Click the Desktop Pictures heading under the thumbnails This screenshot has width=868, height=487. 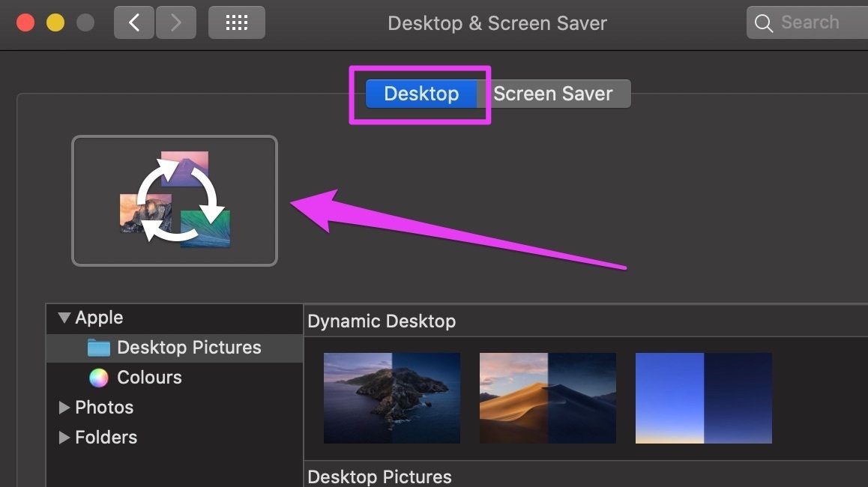pyautogui.click(x=379, y=477)
